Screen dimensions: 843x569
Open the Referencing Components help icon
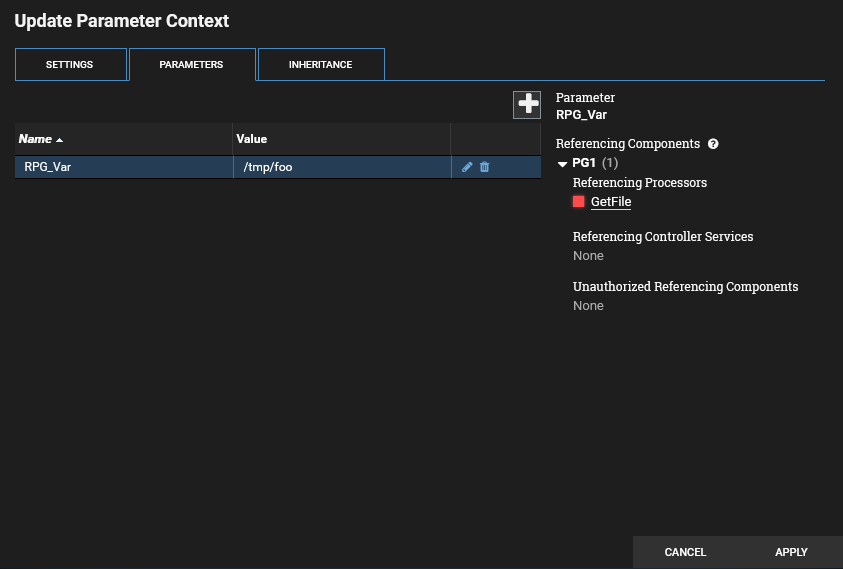[713, 144]
